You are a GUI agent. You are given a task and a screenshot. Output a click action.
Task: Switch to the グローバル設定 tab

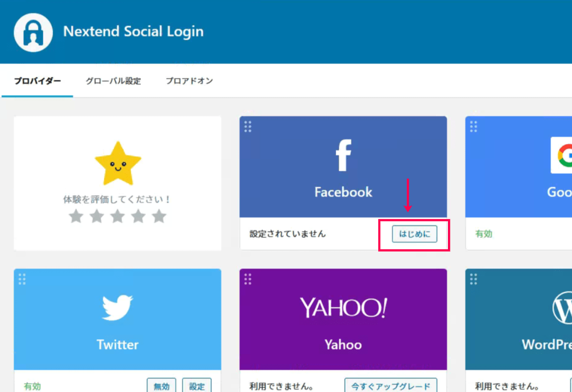pyautogui.click(x=113, y=81)
